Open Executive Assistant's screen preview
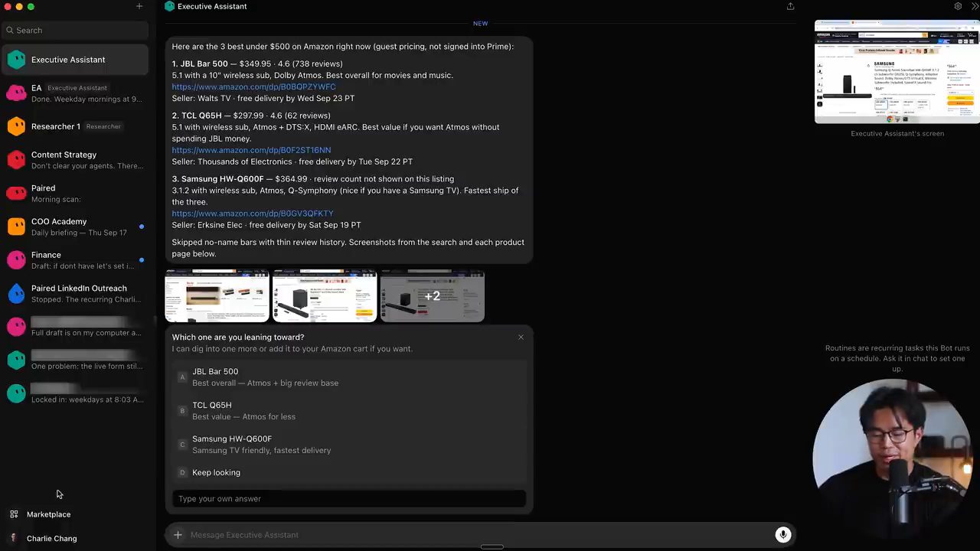The width and height of the screenshot is (980, 551). (897, 72)
